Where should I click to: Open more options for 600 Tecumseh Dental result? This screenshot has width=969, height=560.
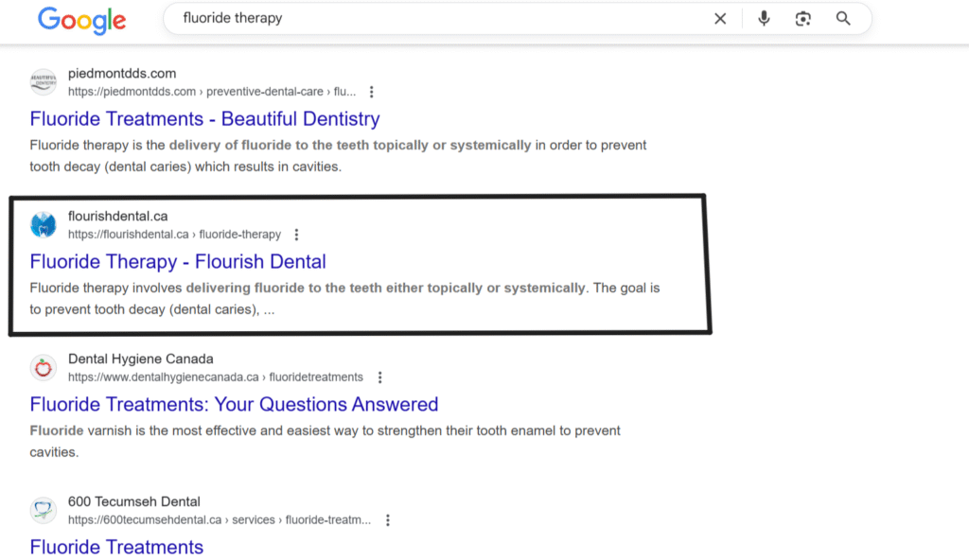tap(387, 520)
